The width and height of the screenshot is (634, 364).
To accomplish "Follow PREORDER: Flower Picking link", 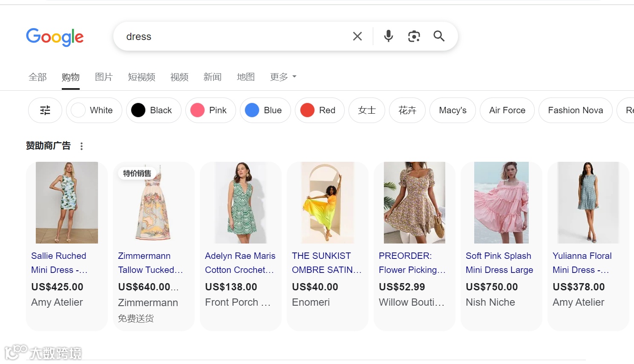I will click(412, 263).
